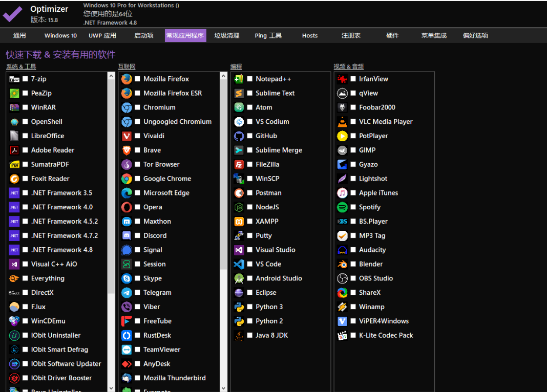Click down arrow of 系统 & 工具 scrollbar
This screenshot has height=392, width=547.
(x=111, y=388)
